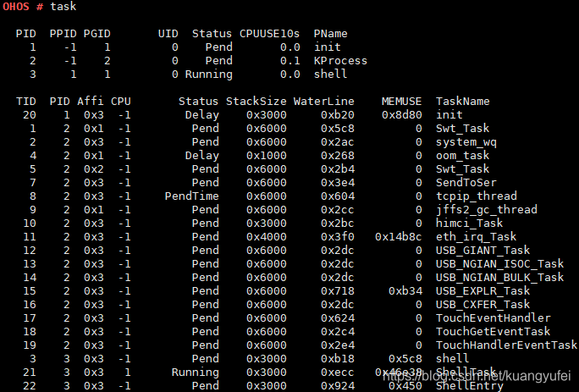Select the 0x8d80 memory value for init
The width and height of the screenshot is (579, 392).
402,115
